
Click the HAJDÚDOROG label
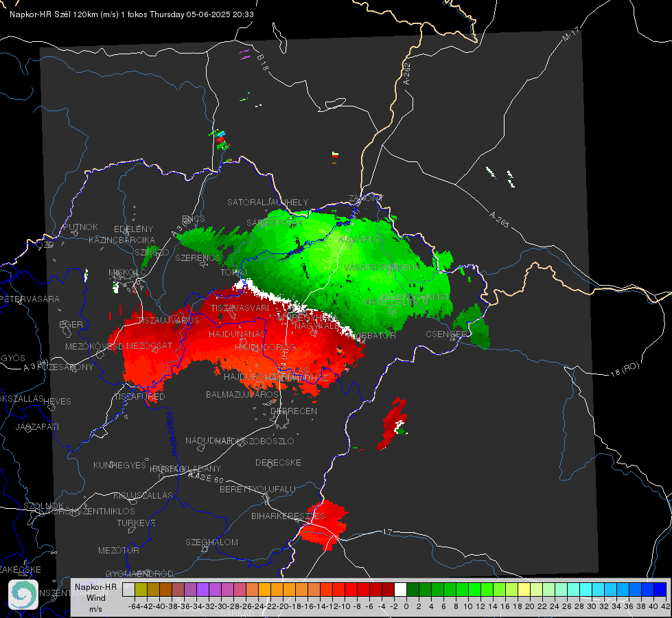click(265, 347)
